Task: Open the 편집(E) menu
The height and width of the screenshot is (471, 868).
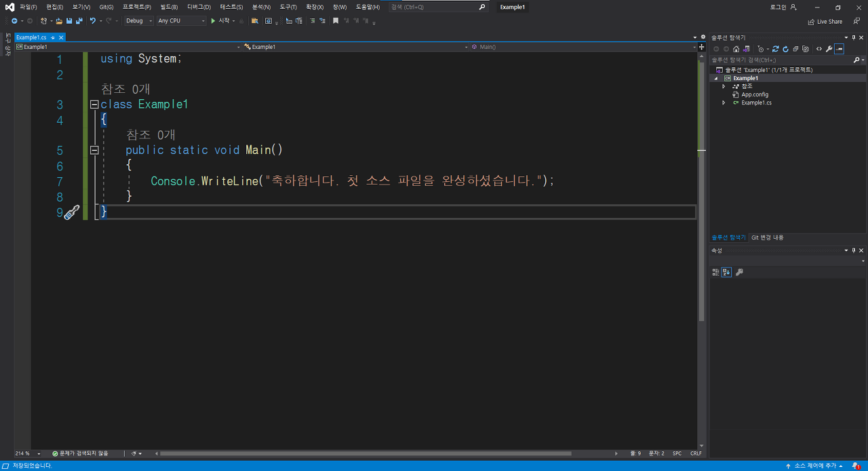Action: point(55,7)
